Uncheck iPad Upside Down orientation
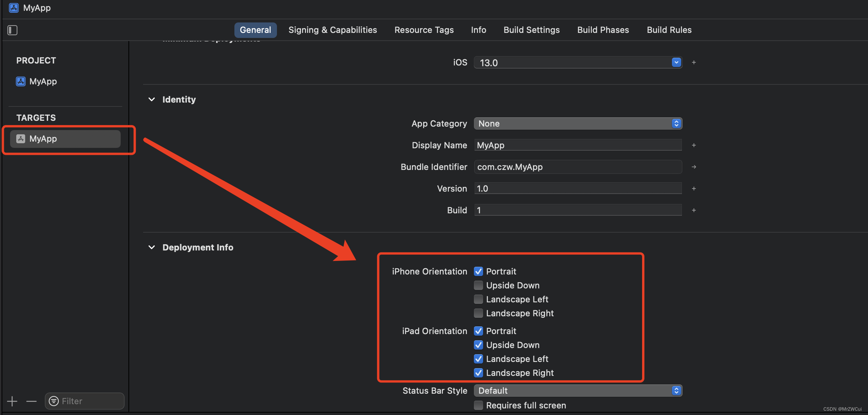The height and width of the screenshot is (415, 868). click(478, 345)
